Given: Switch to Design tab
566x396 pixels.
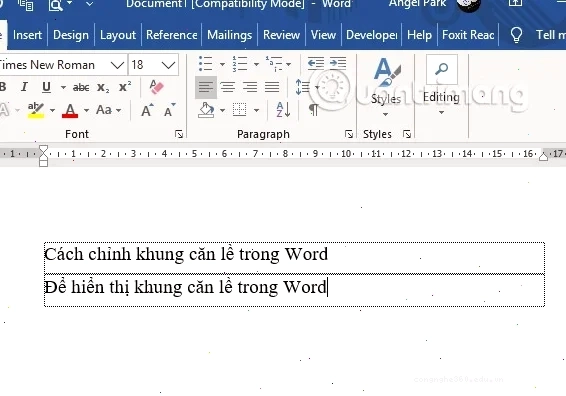Looking at the screenshot, I should coord(71,35).
